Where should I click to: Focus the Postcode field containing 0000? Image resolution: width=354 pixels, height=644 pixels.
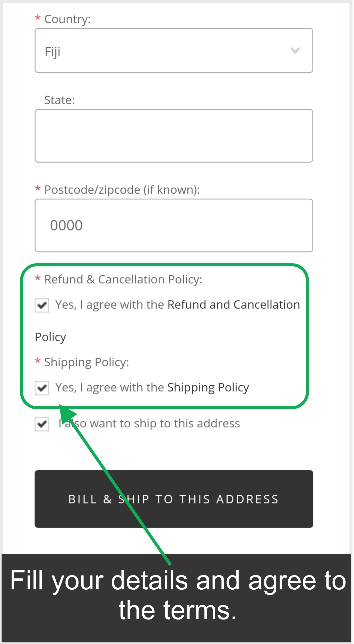174,225
